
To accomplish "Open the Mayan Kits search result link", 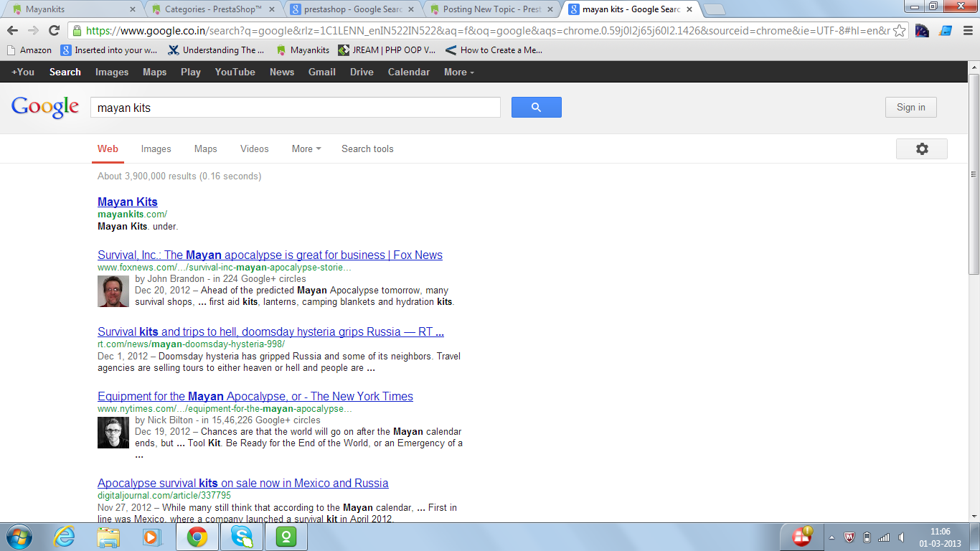I will click(x=128, y=202).
